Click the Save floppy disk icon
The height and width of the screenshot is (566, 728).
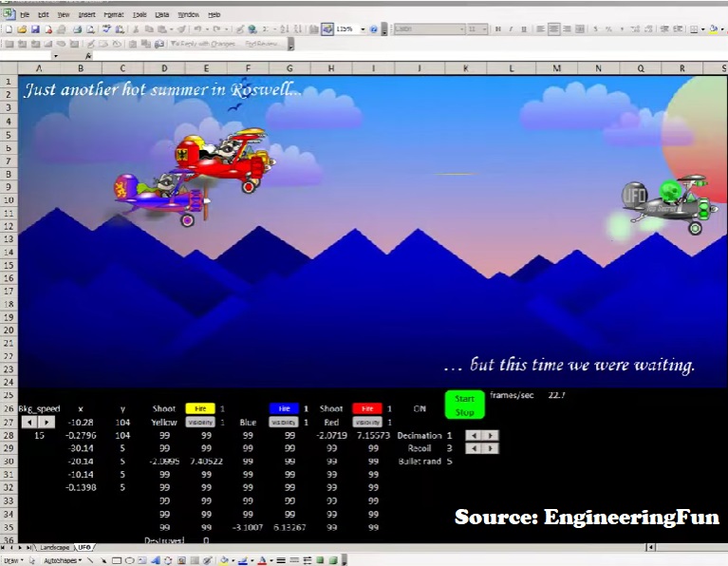tap(35, 29)
